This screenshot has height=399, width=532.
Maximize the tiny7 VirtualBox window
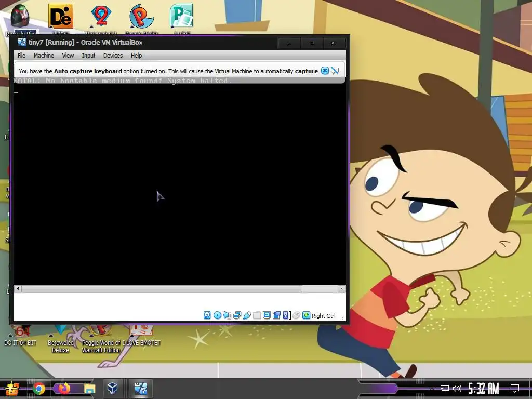point(312,43)
